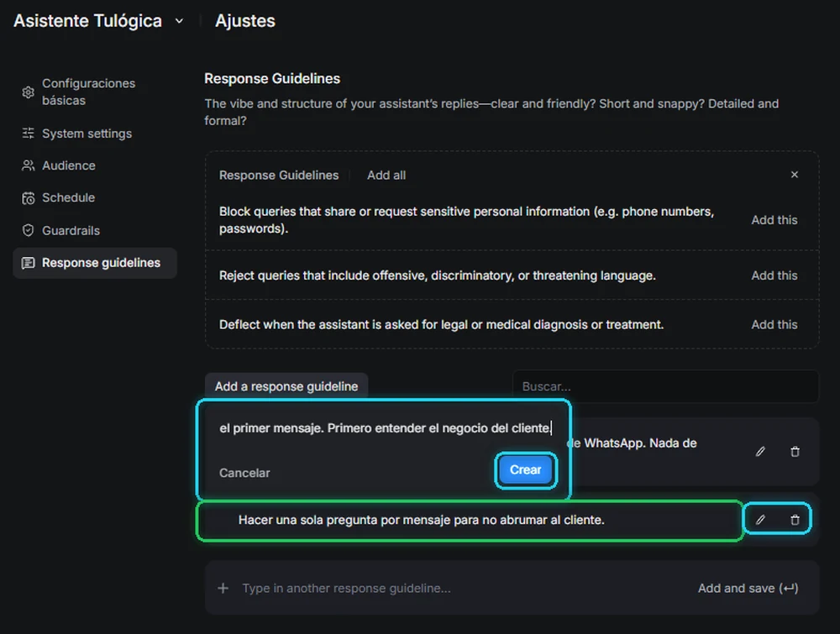The width and height of the screenshot is (840, 634).
Task: Click Cancelar in the guideline editor
Action: 244,473
